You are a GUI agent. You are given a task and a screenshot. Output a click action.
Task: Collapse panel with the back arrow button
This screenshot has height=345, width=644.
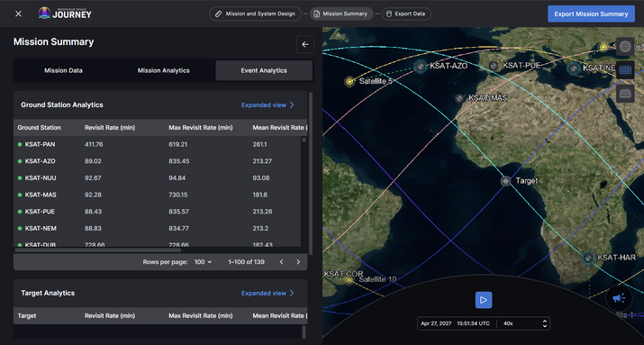(305, 44)
